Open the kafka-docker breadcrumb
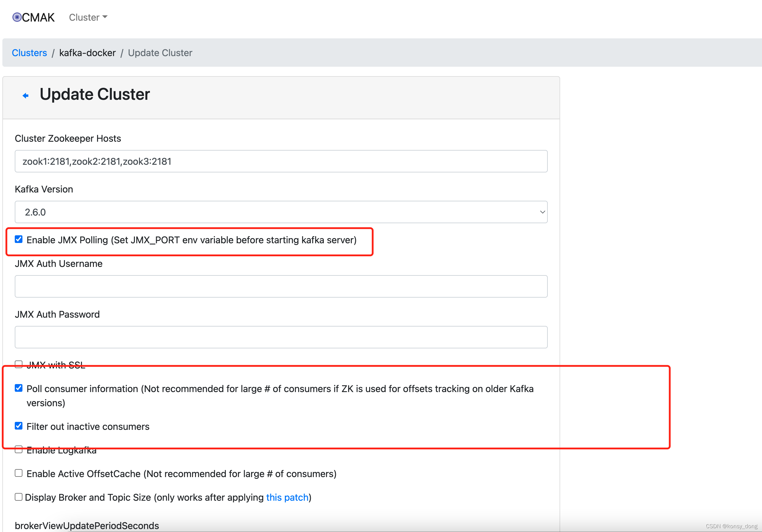 tap(88, 53)
